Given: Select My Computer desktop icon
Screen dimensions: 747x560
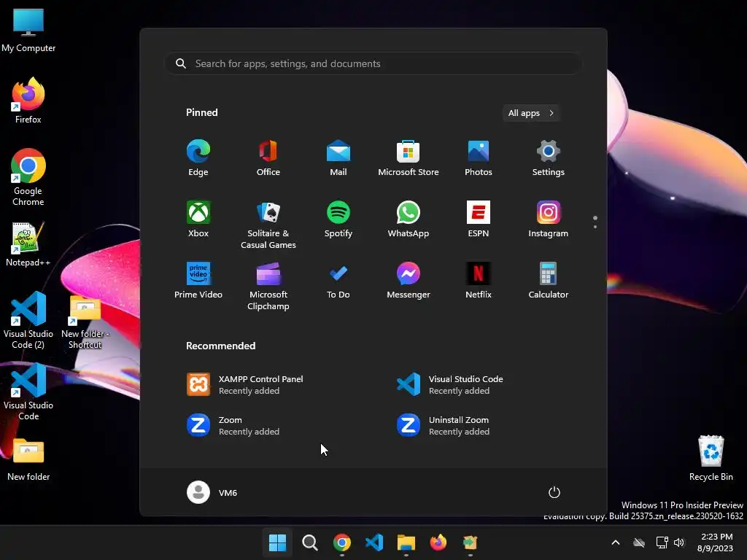Looking at the screenshot, I should pyautogui.click(x=28, y=30).
